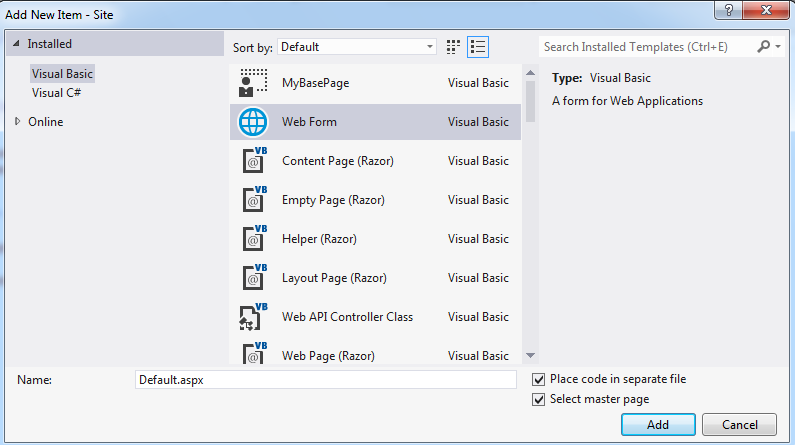Toggle Place code in separate file
The width and height of the screenshot is (795, 445).
[x=540, y=380]
